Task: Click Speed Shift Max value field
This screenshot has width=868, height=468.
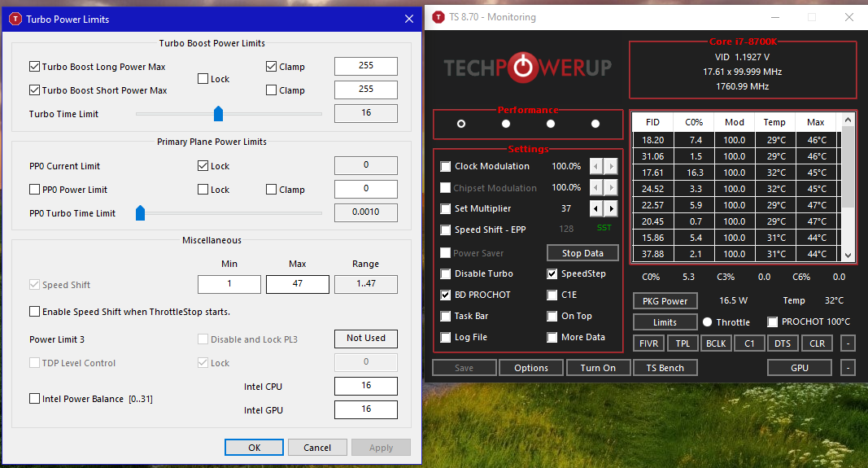Action: (x=297, y=284)
